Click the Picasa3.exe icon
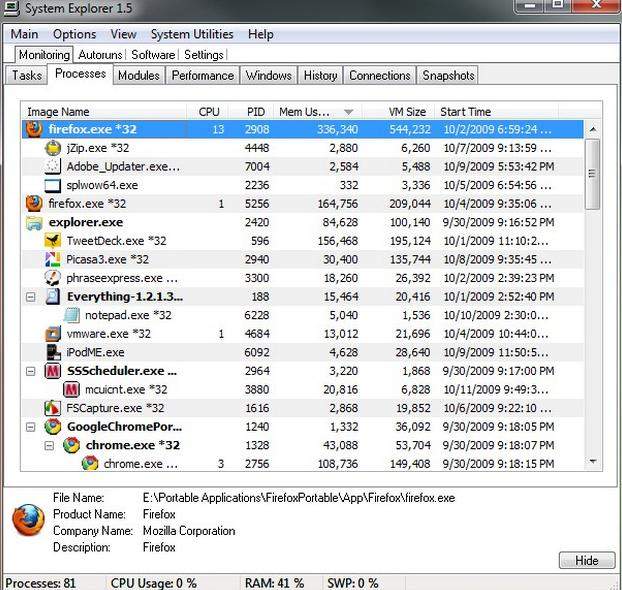The width and height of the screenshot is (622, 590). 53,259
